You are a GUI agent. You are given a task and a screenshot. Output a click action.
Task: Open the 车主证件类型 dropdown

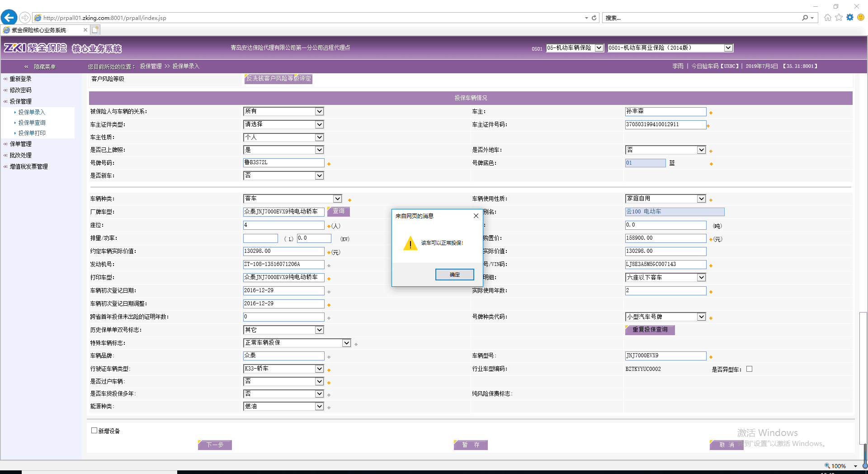point(283,124)
